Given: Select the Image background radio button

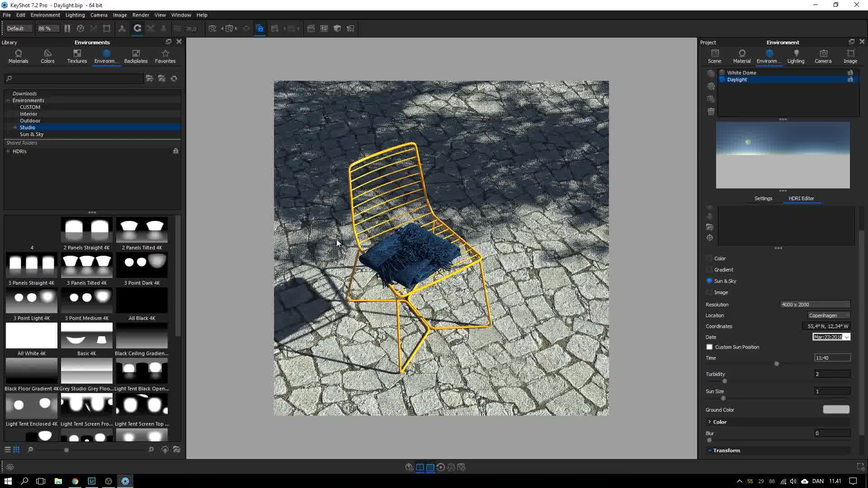Looking at the screenshot, I should (x=709, y=292).
